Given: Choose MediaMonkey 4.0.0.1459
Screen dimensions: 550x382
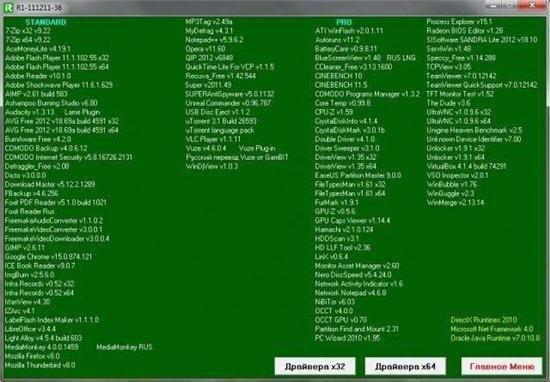Looking at the screenshot, I should (x=42, y=347).
